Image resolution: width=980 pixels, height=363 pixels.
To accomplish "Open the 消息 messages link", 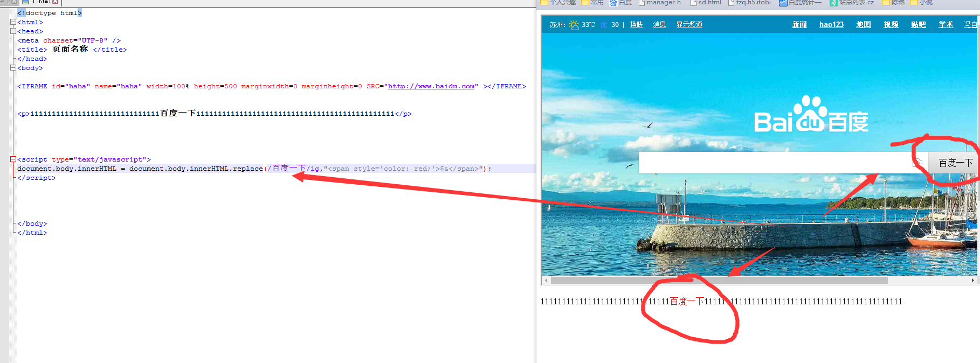I will tap(659, 25).
